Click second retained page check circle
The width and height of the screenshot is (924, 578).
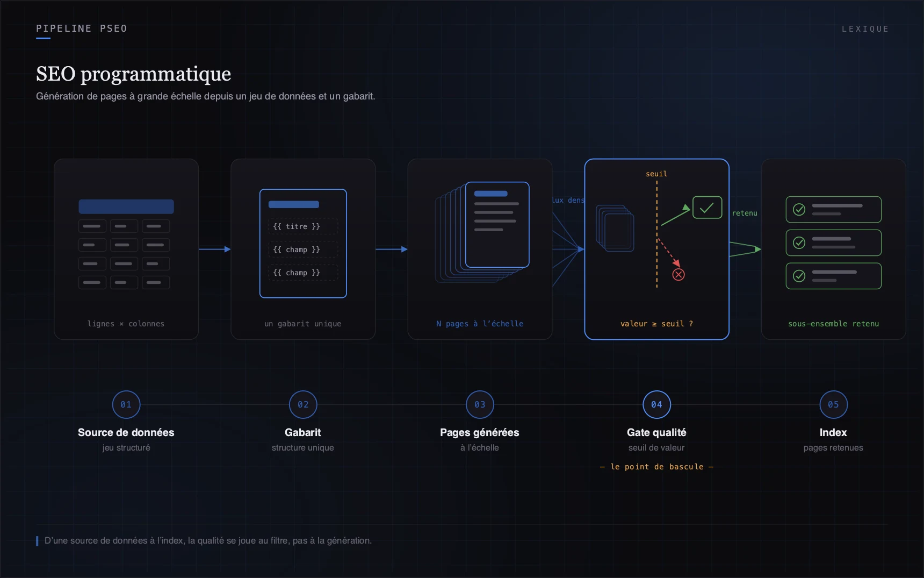[799, 243]
